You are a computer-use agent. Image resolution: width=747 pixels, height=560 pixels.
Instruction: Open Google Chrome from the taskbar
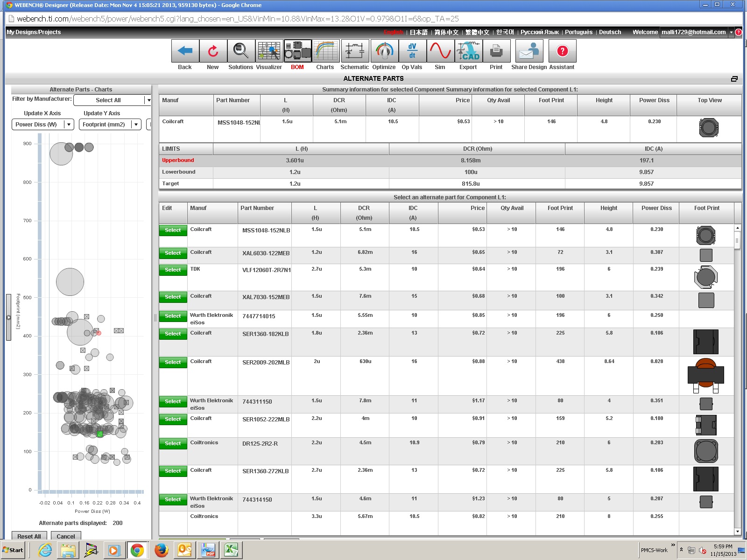click(137, 550)
